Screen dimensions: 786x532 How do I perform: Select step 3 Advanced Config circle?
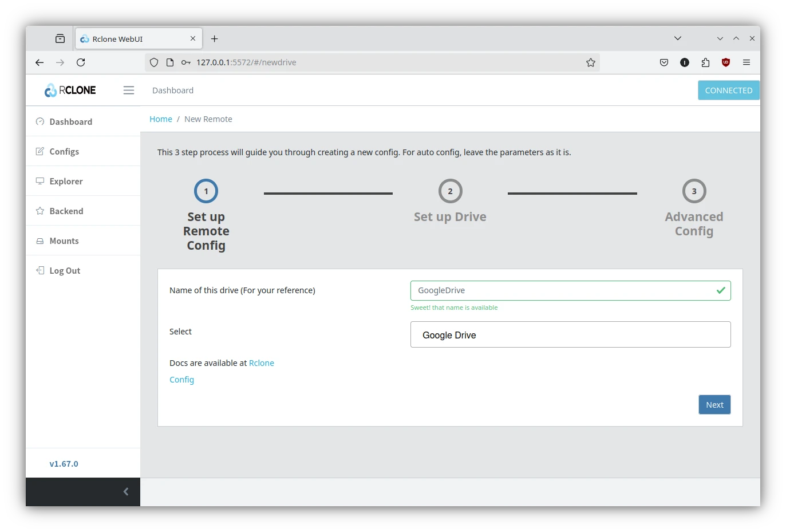[694, 191]
